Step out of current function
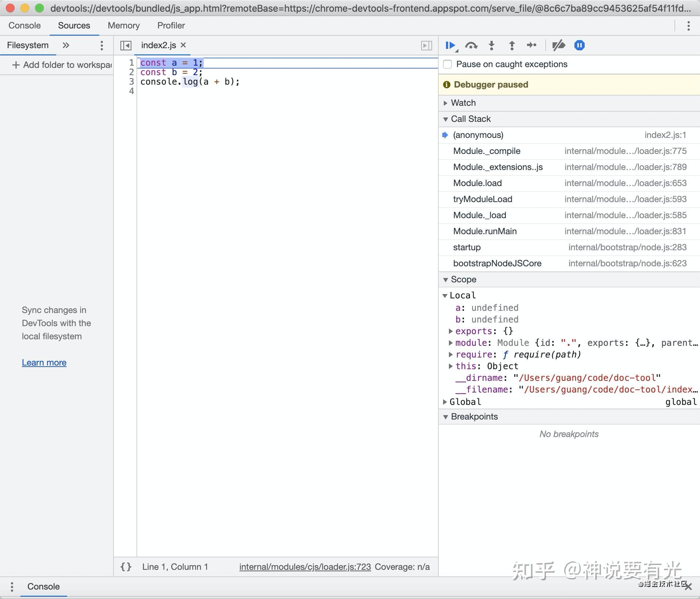 click(x=511, y=45)
